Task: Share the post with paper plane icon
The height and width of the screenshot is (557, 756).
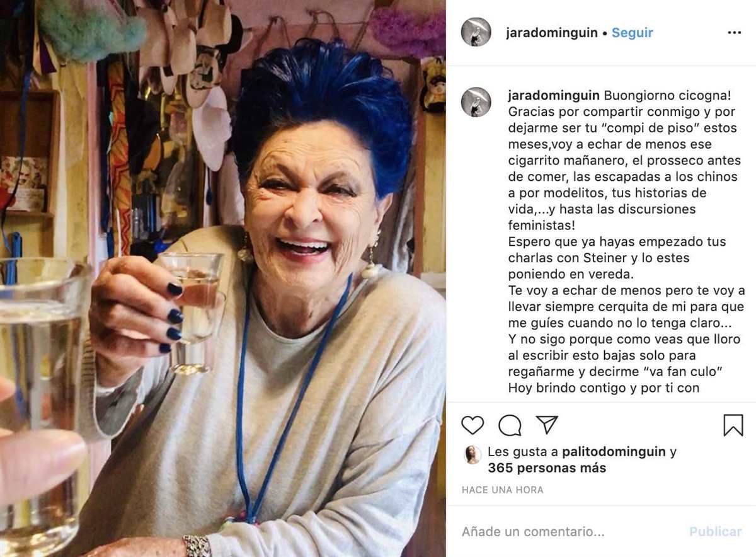Action: pyautogui.click(x=547, y=425)
